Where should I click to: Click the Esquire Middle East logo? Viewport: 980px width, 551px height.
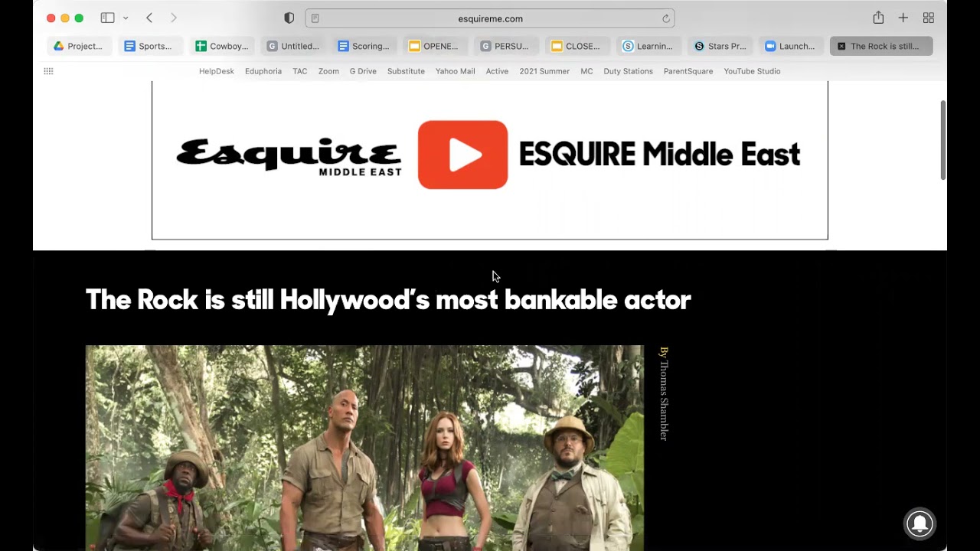pyautogui.click(x=289, y=156)
